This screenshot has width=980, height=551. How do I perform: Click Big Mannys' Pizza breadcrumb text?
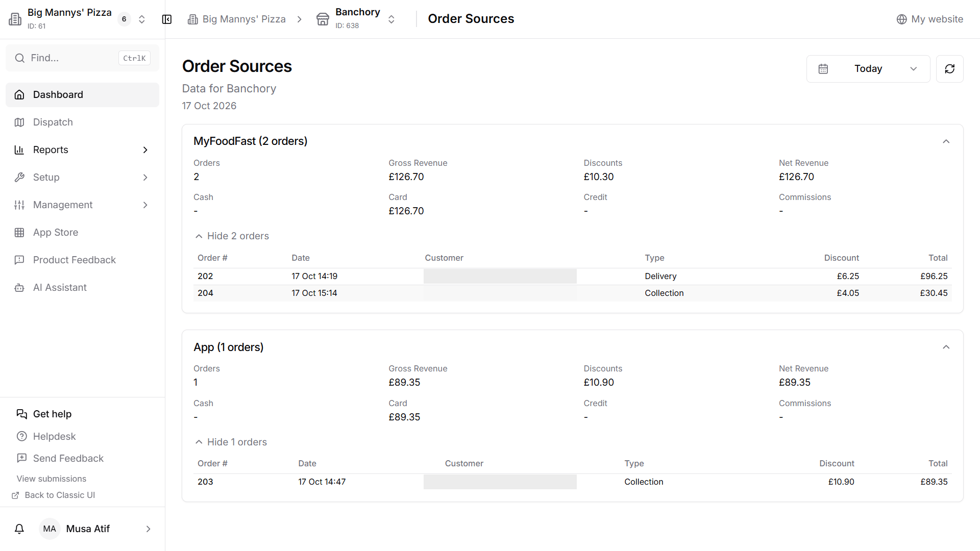point(244,19)
